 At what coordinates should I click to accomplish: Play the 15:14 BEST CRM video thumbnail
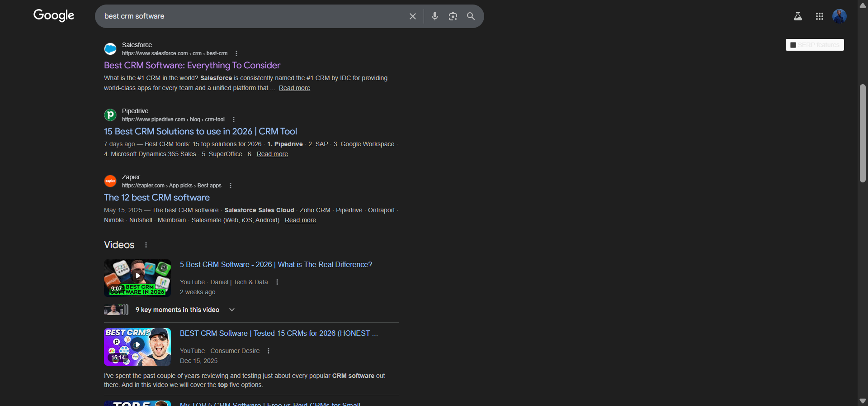click(137, 347)
